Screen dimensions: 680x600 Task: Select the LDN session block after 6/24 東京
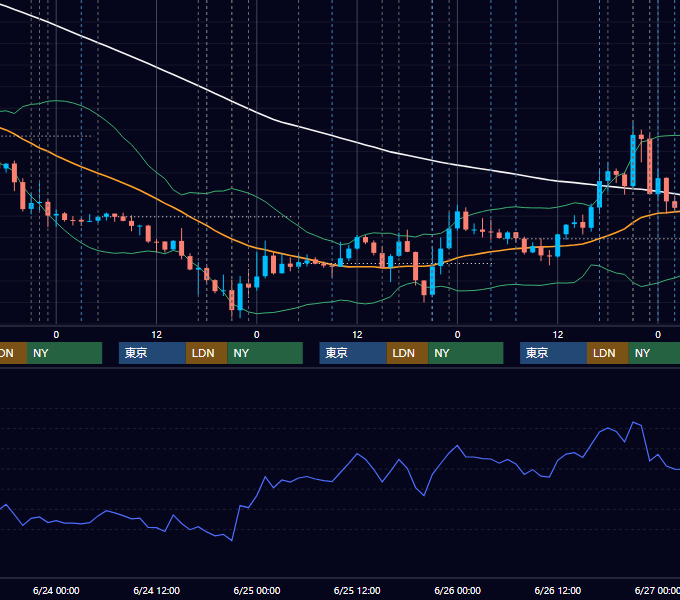206,353
